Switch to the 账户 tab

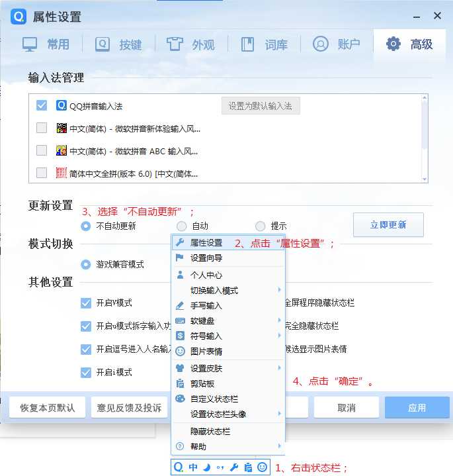point(337,44)
